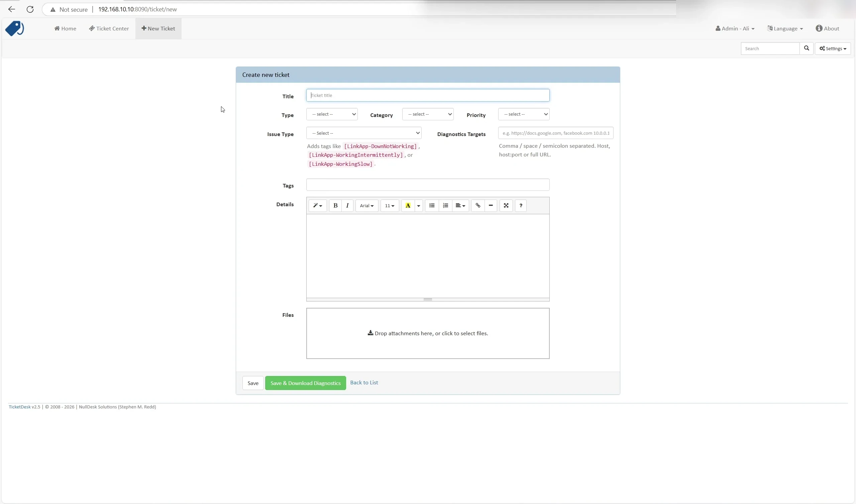Click the Details editor resize handle
Image resolution: width=856 pixels, height=504 pixels.
(428, 299)
